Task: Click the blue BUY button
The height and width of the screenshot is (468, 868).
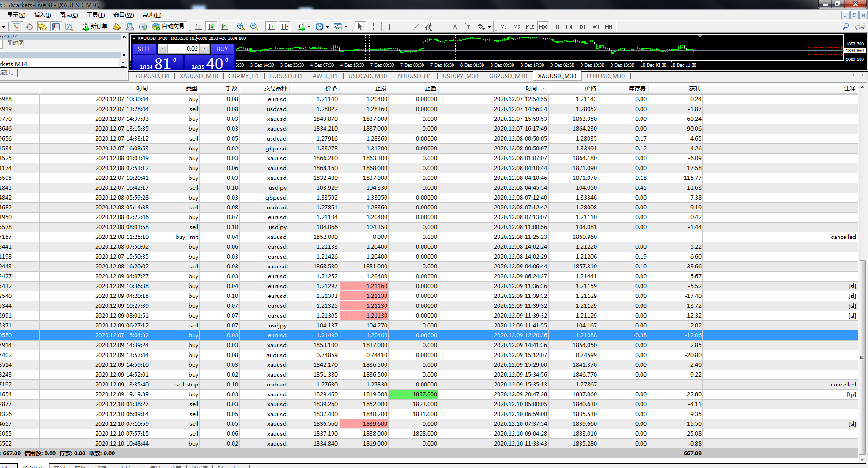Action: [222, 49]
